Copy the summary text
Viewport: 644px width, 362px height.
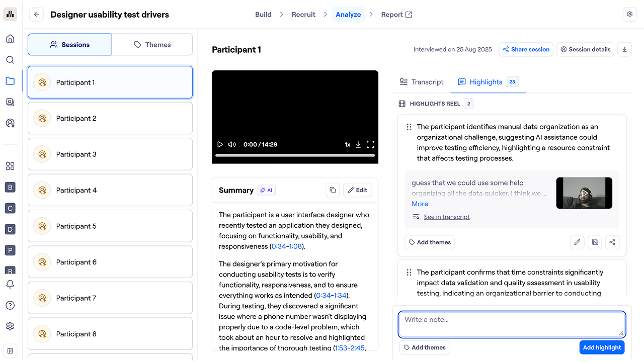(x=333, y=190)
